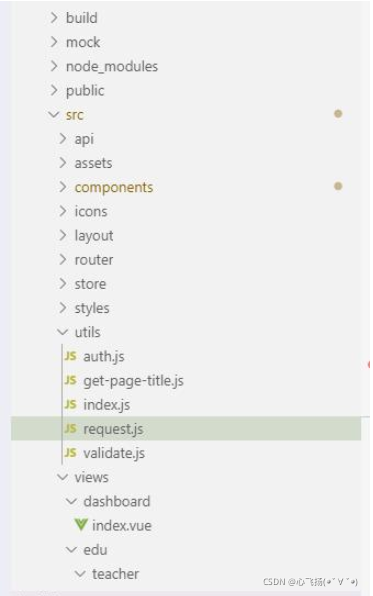Click the JS icon beside index.js
Image resolution: width=373 pixels, height=596 pixels.
click(70, 404)
